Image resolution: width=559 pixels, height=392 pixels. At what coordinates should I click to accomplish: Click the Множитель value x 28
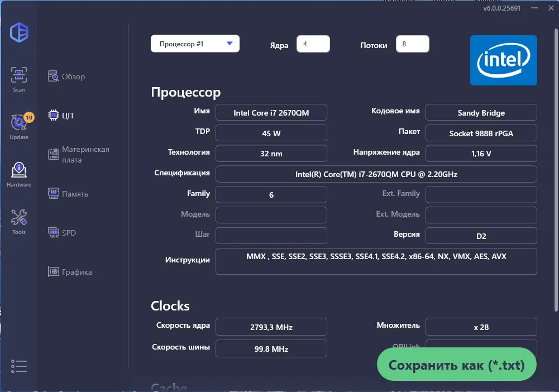pyautogui.click(x=481, y=327)
